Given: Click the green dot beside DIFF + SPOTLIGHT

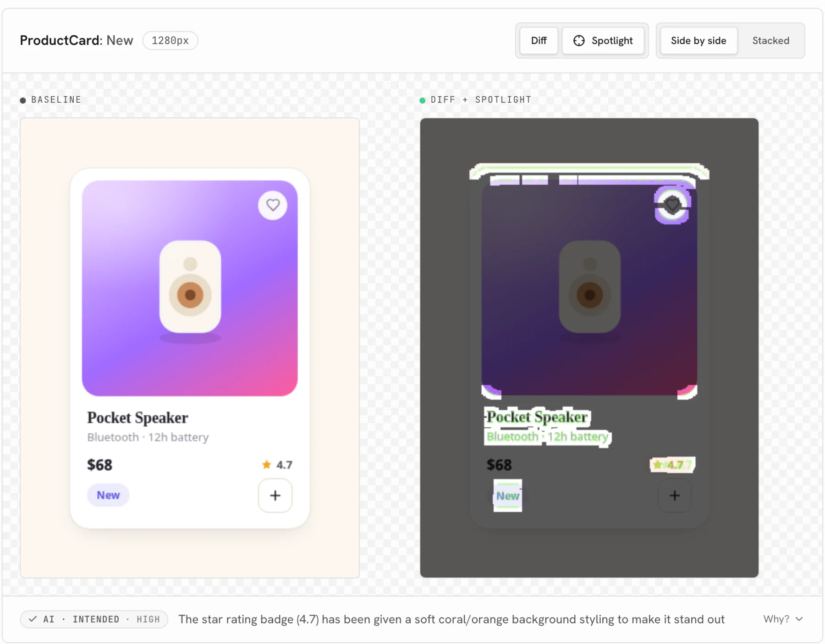Looking at the screenshot, I should tap(422, 100).
